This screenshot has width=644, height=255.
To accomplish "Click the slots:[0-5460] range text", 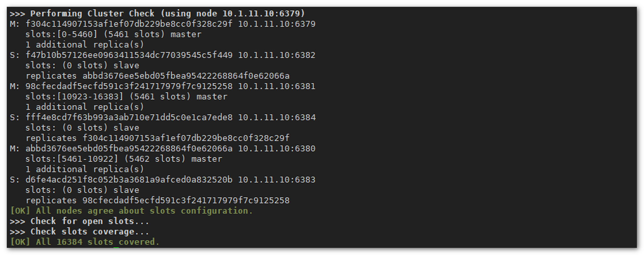I will [x=61, y=34].
